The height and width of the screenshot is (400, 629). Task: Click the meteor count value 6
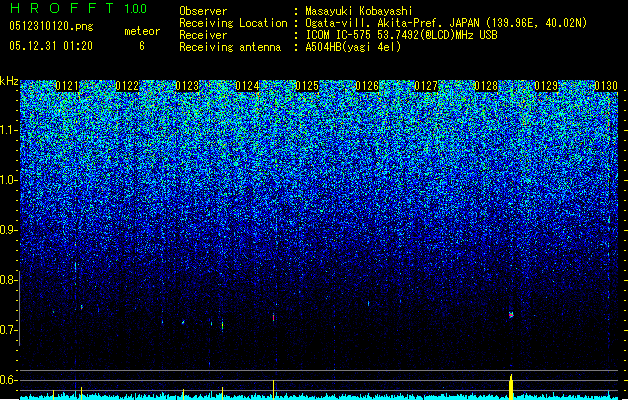(x=142, y=46)
